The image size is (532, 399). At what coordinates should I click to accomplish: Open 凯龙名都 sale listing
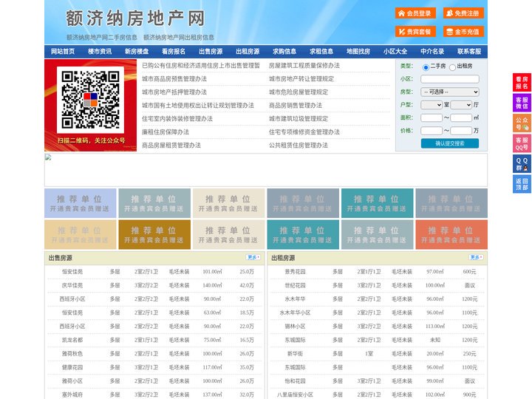pos(72,340)
